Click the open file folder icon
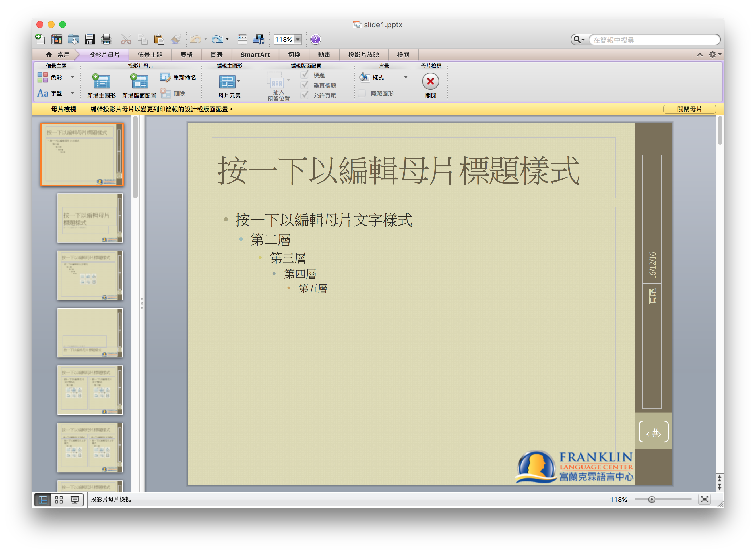The height and width of the screenshot is (553, 756). tap(73, 39)
